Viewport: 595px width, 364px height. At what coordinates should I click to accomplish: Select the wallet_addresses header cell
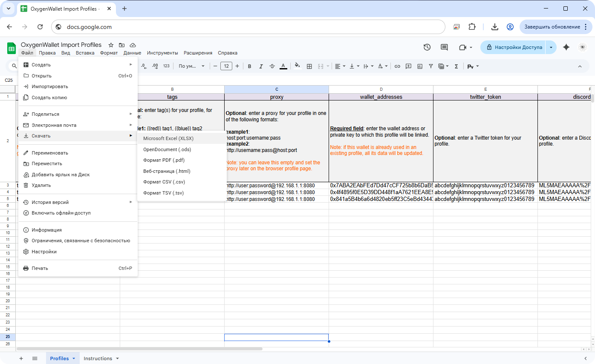click(x=381, y=97)
